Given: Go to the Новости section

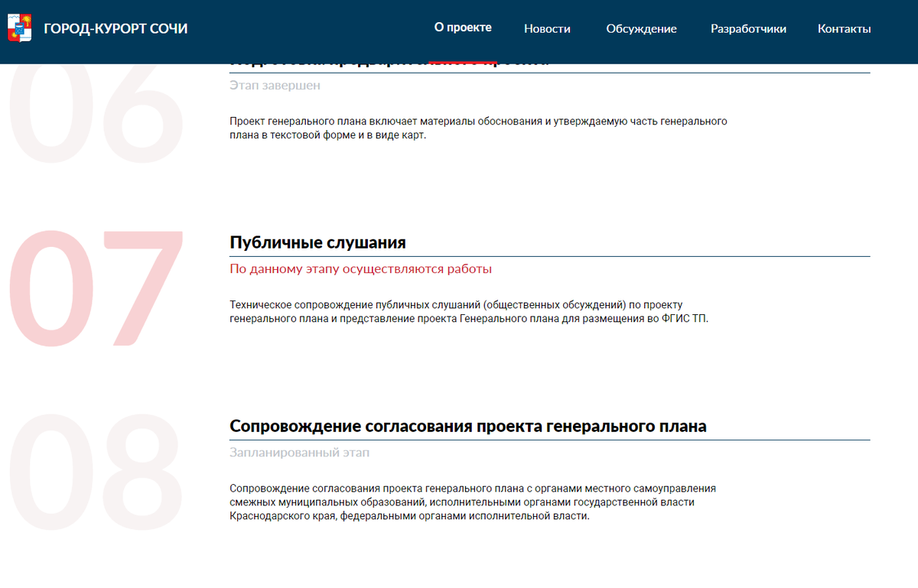Looking at the screenshot, I should point(547,29).
